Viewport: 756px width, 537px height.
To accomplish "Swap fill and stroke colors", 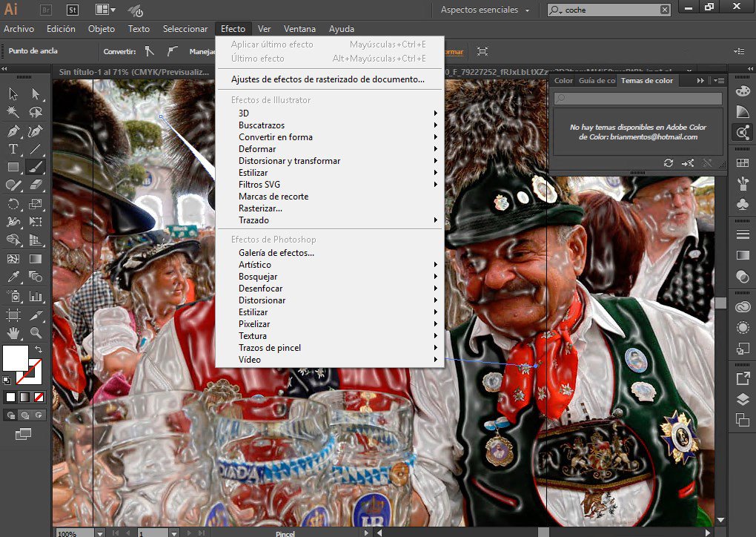I will pos(39,349).
